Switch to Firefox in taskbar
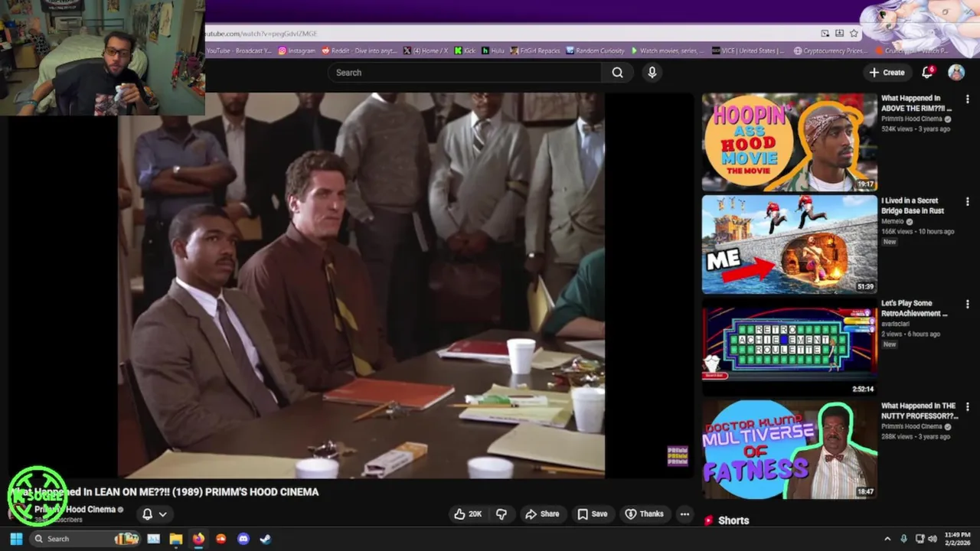The image size is (980, 551). [198, 539]
